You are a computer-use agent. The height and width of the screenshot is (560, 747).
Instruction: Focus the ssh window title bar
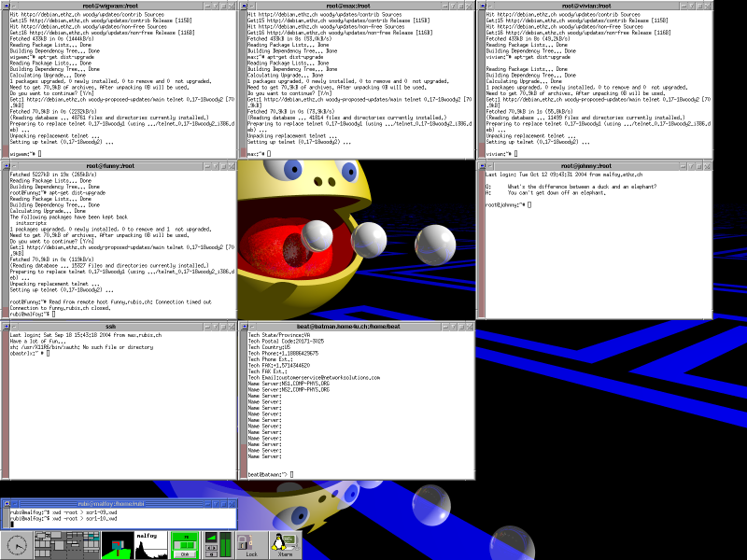[x=110, y=326]
